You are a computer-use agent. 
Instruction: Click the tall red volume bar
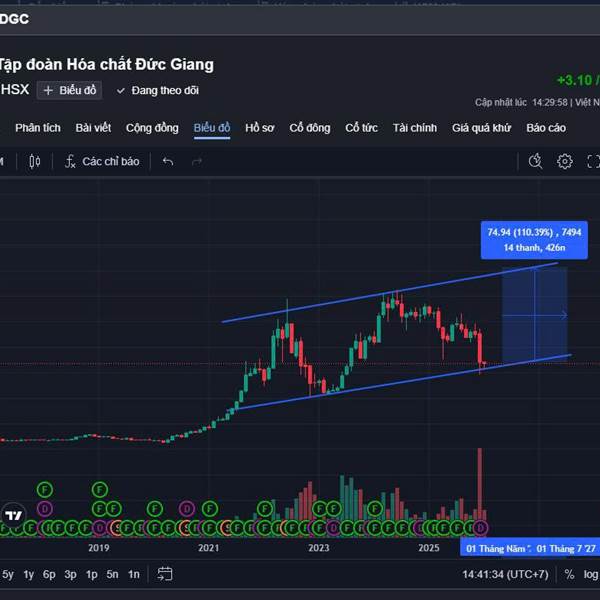click(480, 484)
